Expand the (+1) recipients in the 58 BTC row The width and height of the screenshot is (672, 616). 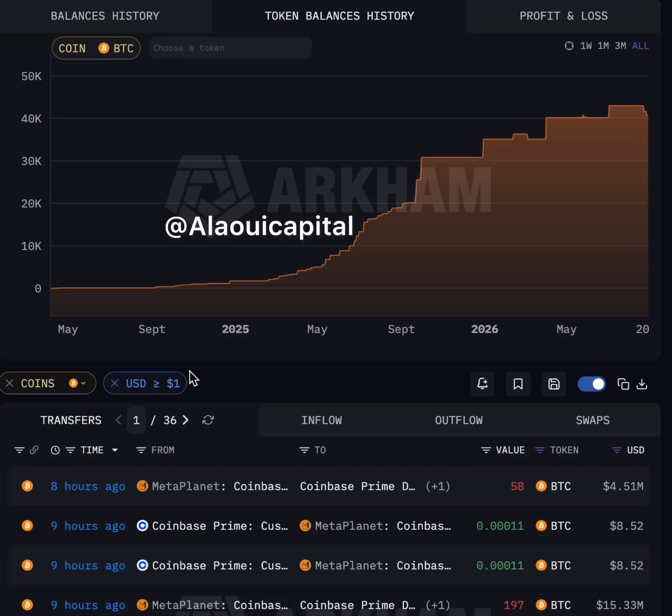[x=438, y=486]
